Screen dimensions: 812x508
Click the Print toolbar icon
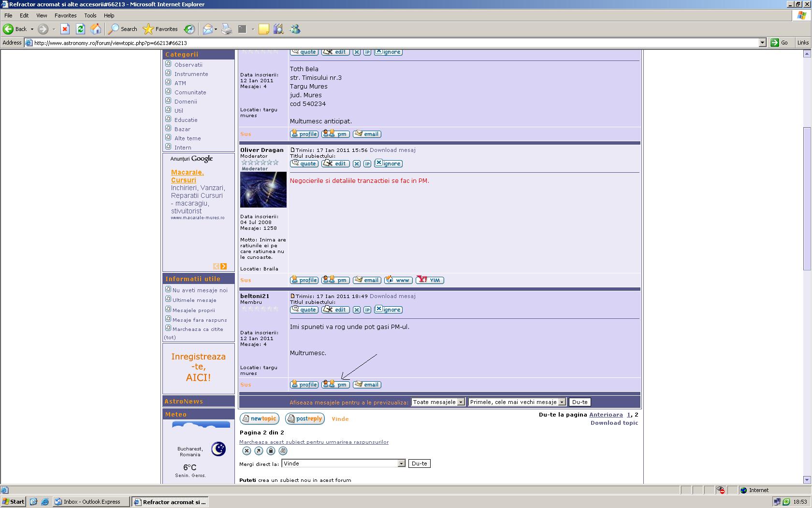[227, 29]
